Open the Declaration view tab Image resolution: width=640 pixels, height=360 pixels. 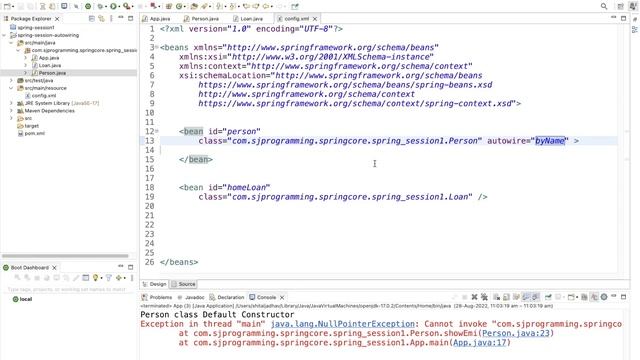(227, 297)
